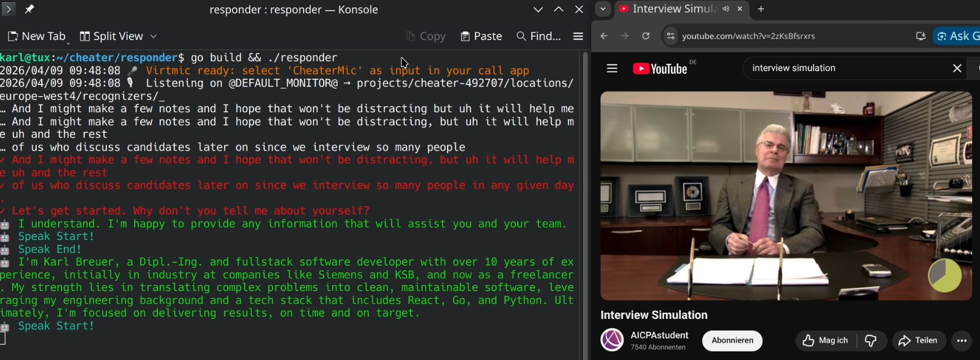Click the YouTube logo
This screenshot has width=980, height=360.
click(660, 68)
